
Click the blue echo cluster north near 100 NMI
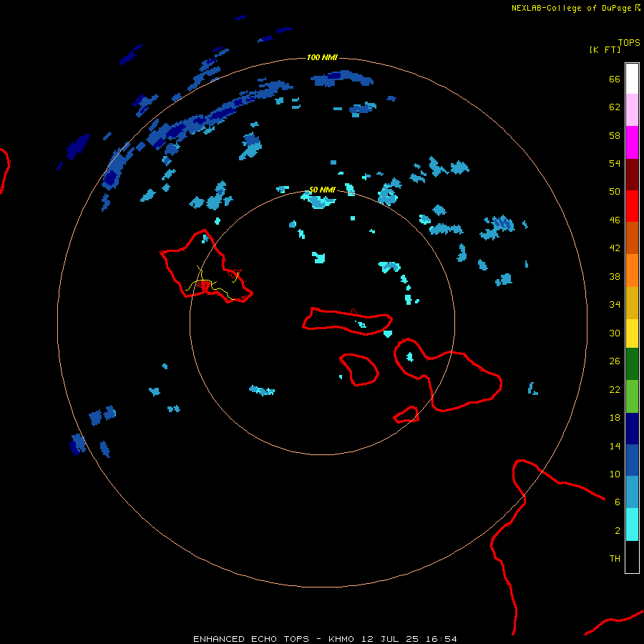pos(342,78)
